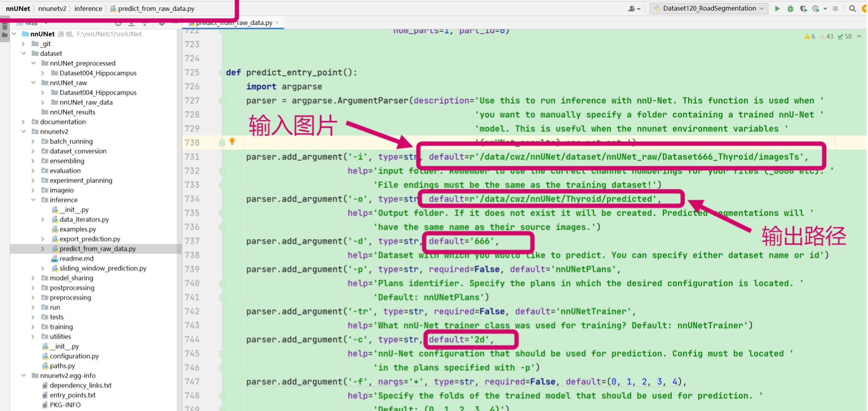Click the inference breadcrumb in the navigation bar
The image size is (868, 411).
tap(88, 8)
